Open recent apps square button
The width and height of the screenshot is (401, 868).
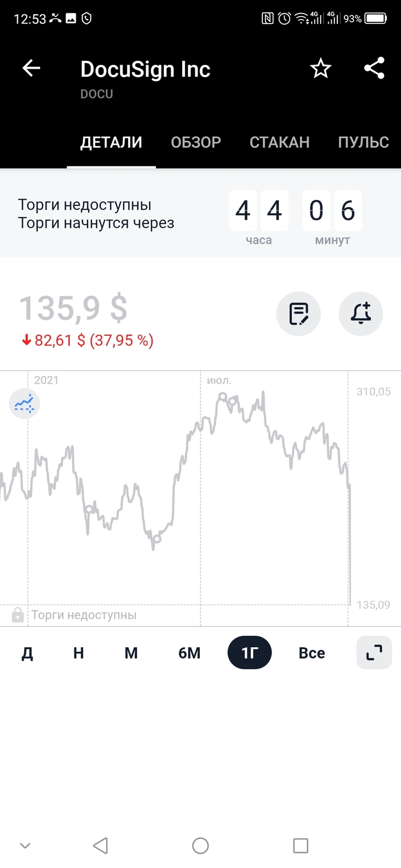coord(300,845)
